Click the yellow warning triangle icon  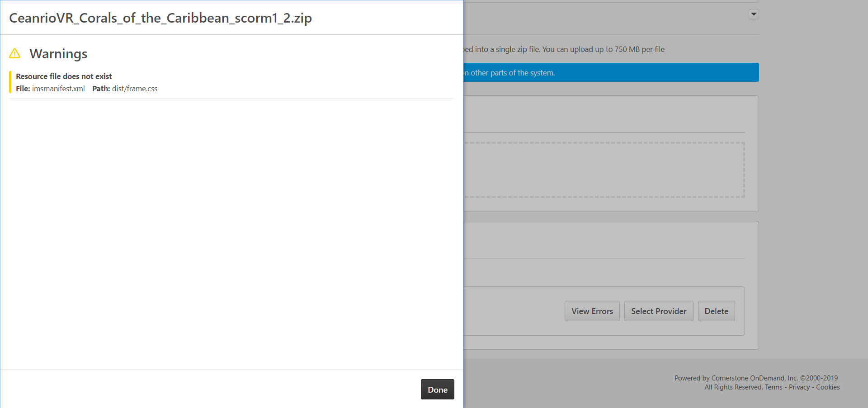pyautogui.click(x=15, y=53)
